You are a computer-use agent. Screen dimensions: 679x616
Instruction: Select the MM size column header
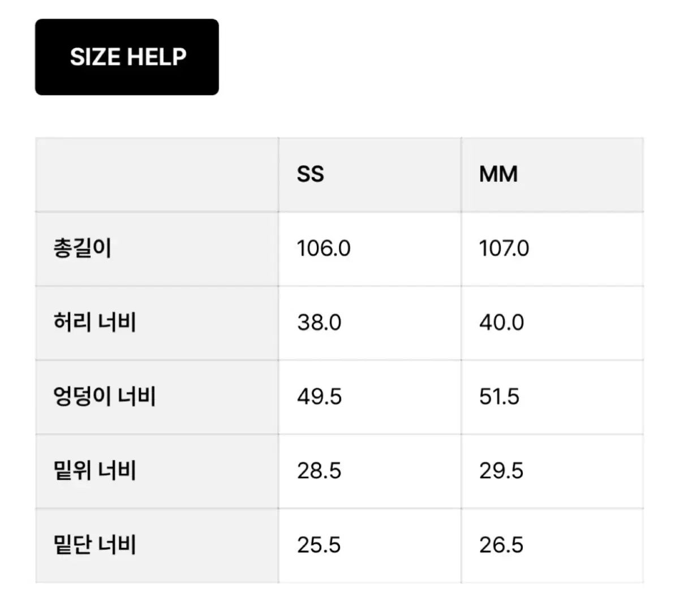(x=498, y=174)
